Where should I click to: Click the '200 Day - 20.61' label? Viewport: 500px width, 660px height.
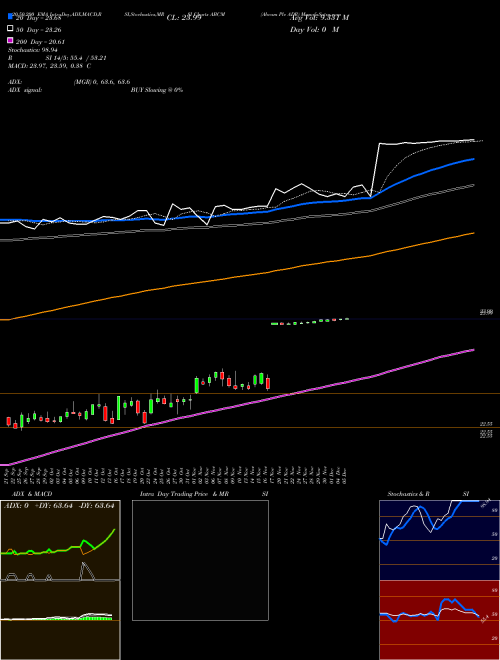[40, 42]
